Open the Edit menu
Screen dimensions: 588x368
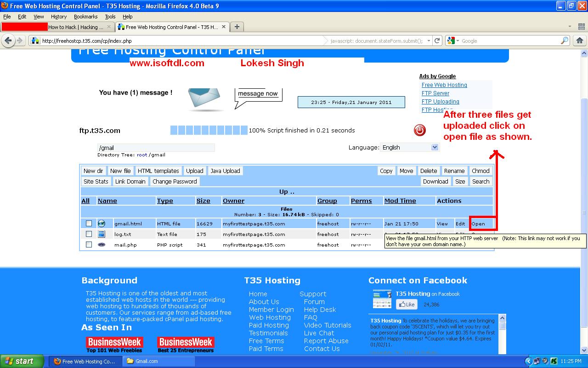point(22,17)
